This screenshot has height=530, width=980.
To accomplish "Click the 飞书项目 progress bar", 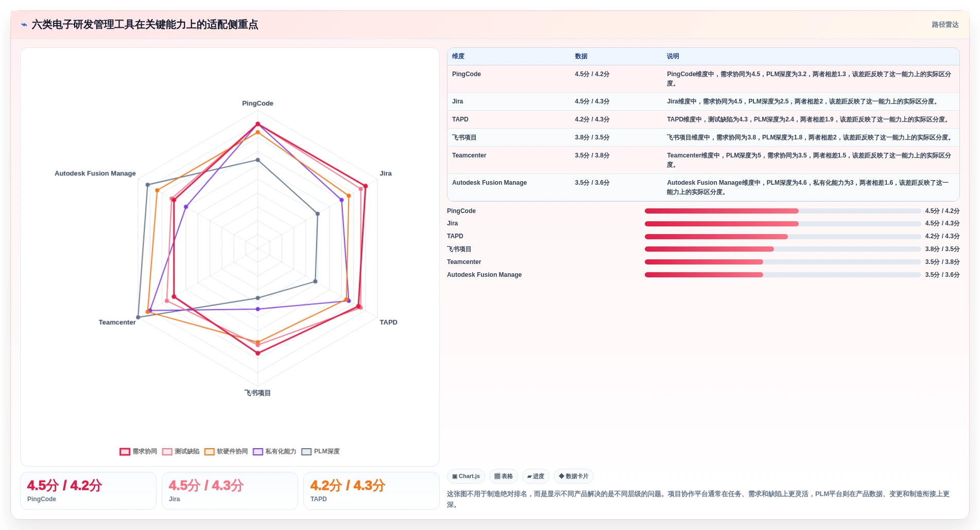I will tap(783, 249).
